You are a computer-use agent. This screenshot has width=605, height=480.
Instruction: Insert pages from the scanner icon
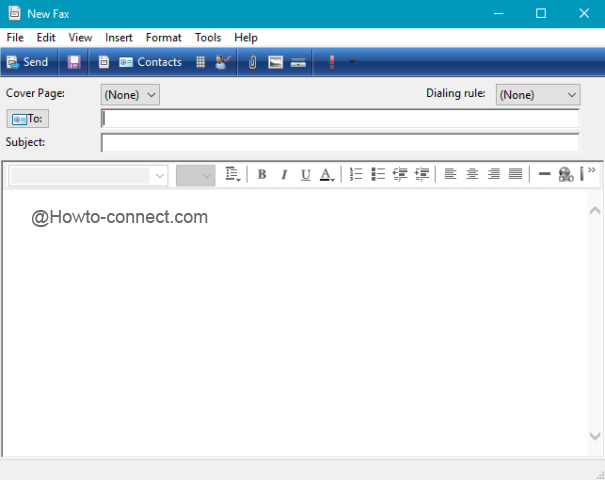click(298, 63)
